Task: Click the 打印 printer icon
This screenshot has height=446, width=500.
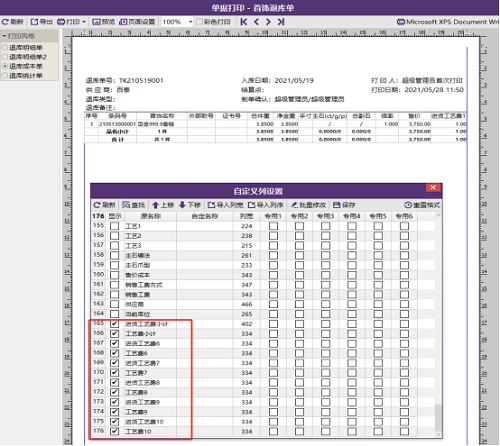Action: (x=61, y=22)
